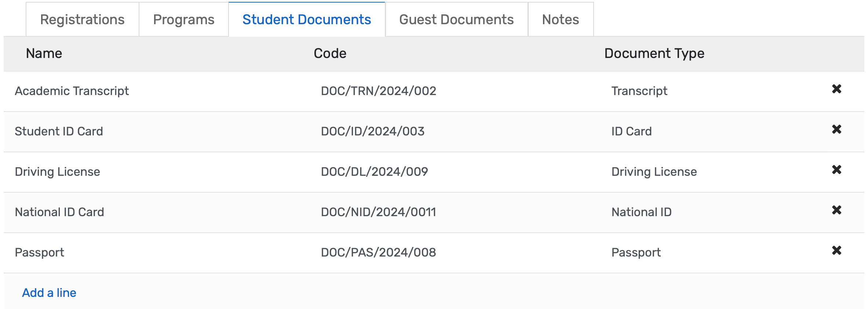
Task: Click Add a line link
Action: point(49,293)
